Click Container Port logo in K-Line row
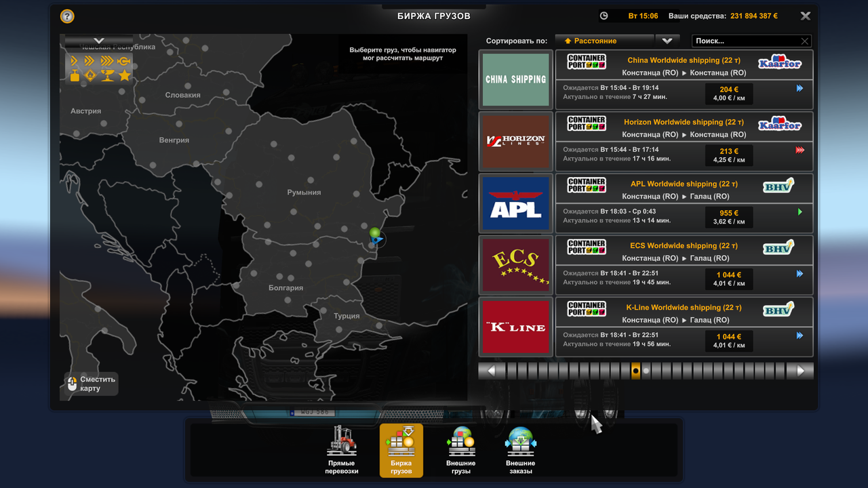 [587, 308]
